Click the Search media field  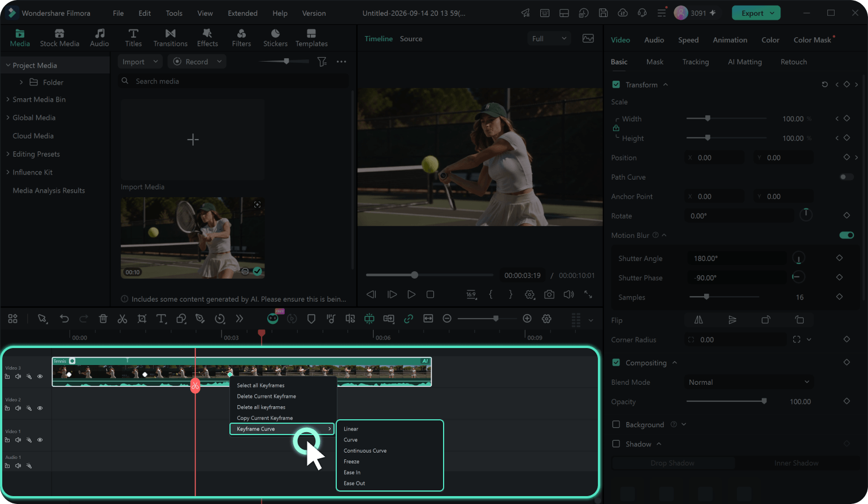[233, 81]
